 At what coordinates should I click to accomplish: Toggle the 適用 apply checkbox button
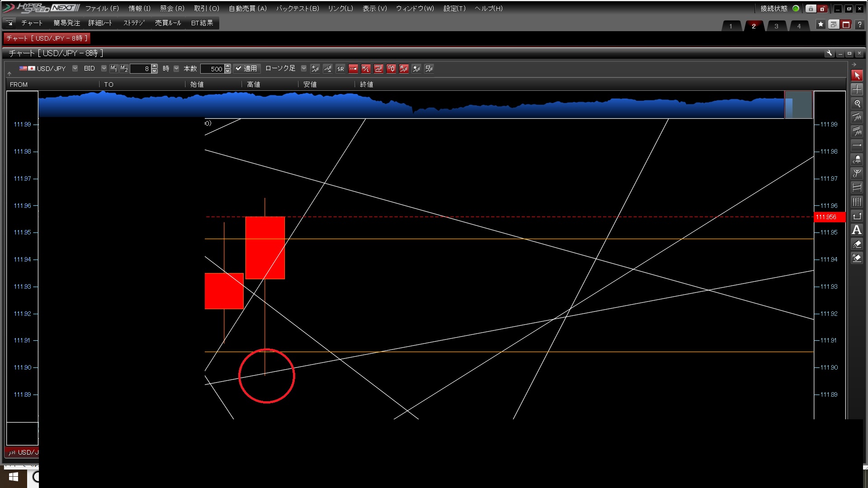[246, 69]
